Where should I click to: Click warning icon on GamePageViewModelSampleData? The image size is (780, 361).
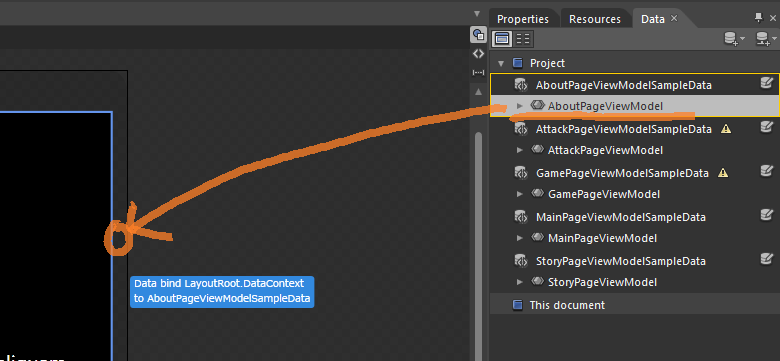click(x=723, y=173)
